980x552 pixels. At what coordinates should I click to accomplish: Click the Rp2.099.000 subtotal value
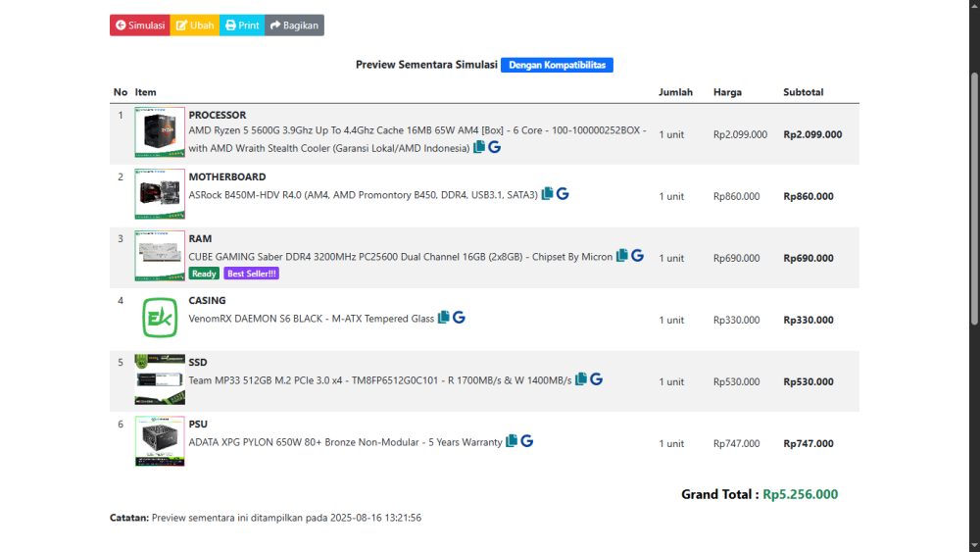pyautogui.click(x=812, y=134)
